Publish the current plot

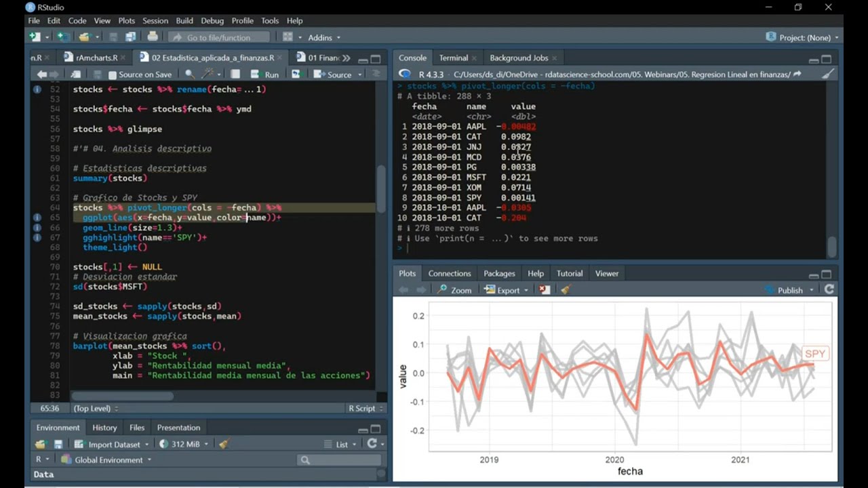pos(784,290)
